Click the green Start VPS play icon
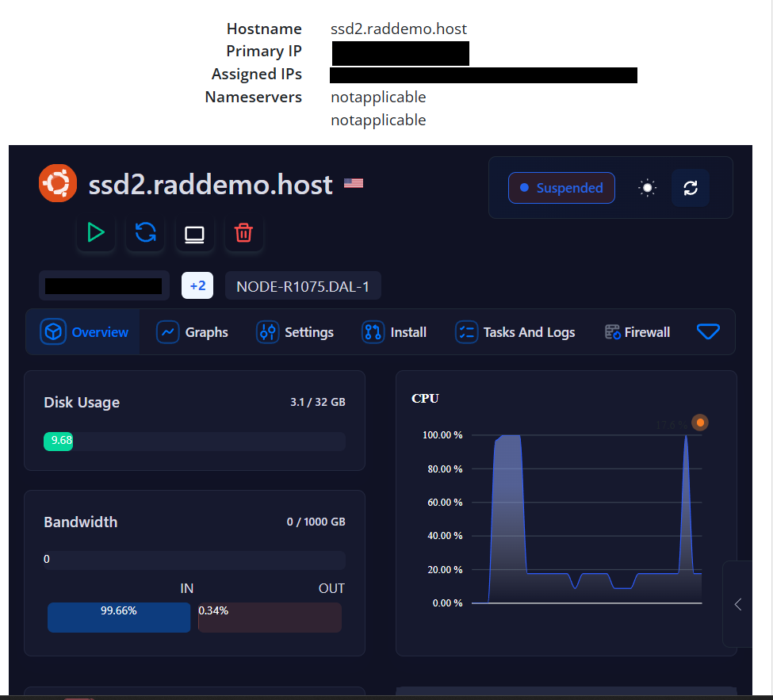 pyautogui.click(x=96, y=232)
